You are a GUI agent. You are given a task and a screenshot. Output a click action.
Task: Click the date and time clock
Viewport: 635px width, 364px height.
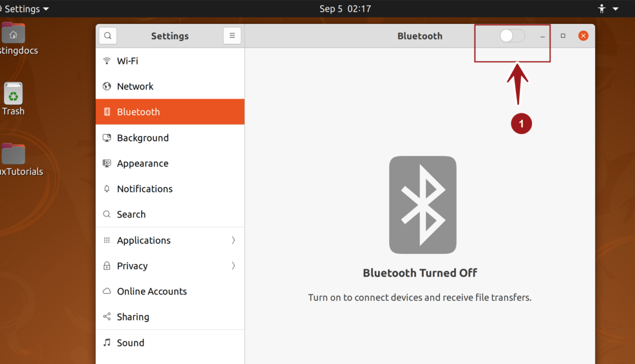tap(345, 9)
